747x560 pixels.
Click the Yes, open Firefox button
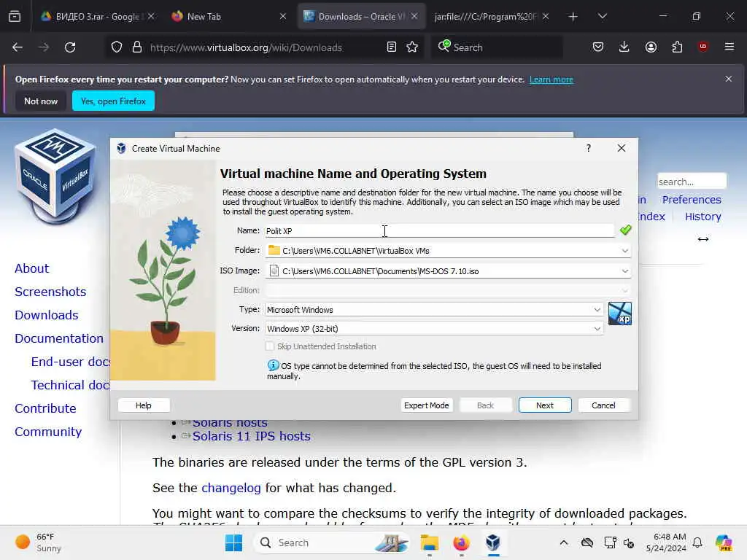[x=113, y=101]
